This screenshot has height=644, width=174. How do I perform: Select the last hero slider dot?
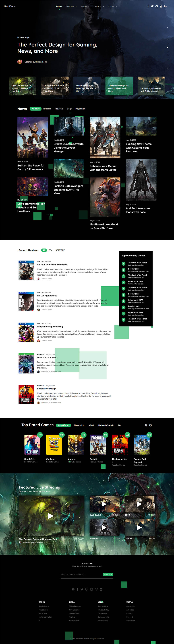point(167,59)
